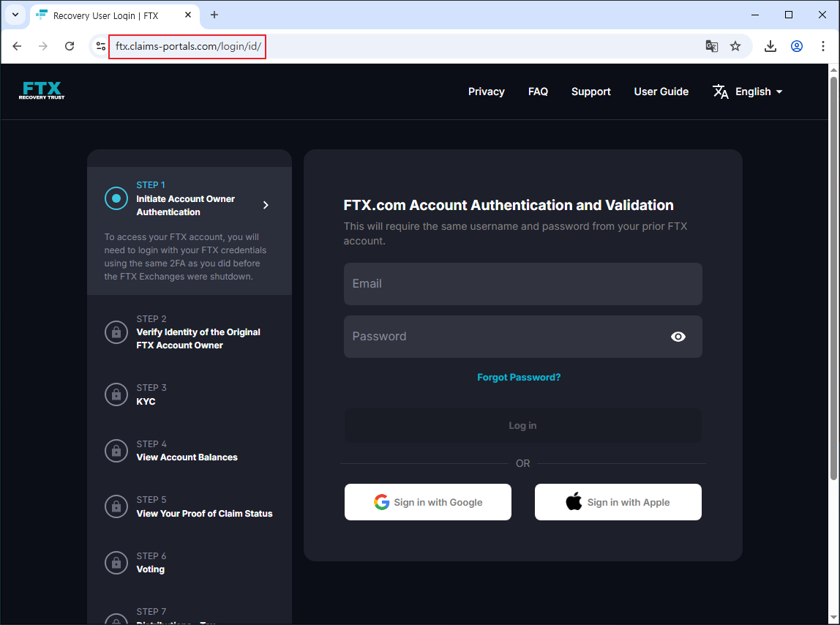Click the address bar URL
Viewport: 840px width, 625px height.
[189, 46]
